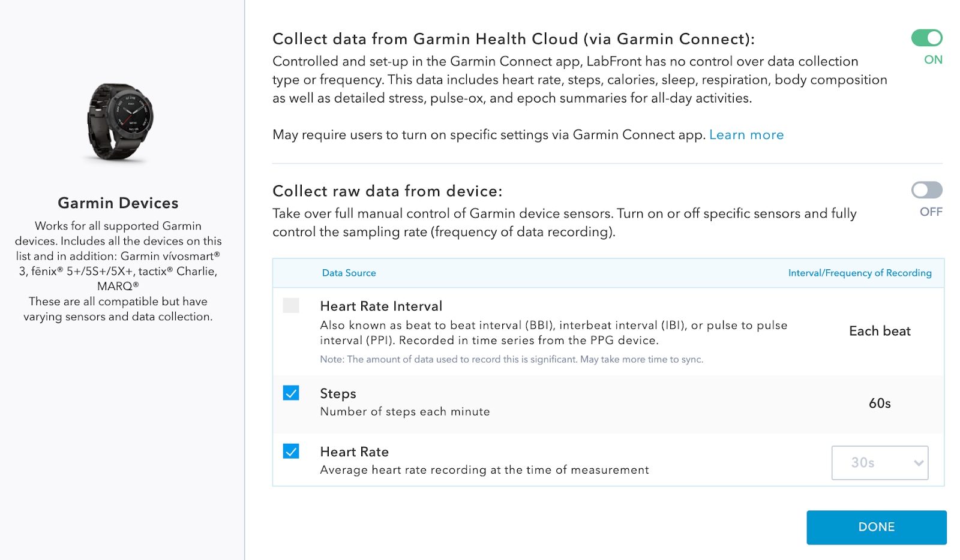Click the 'Garmin Devices' heading
This screenshot has width=960, height=560.
(118, 203)
